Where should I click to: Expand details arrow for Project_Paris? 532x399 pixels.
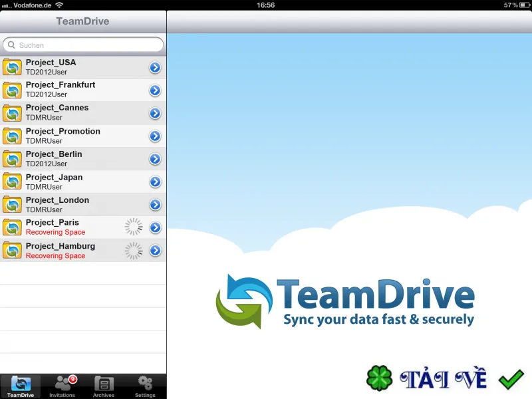155,227
